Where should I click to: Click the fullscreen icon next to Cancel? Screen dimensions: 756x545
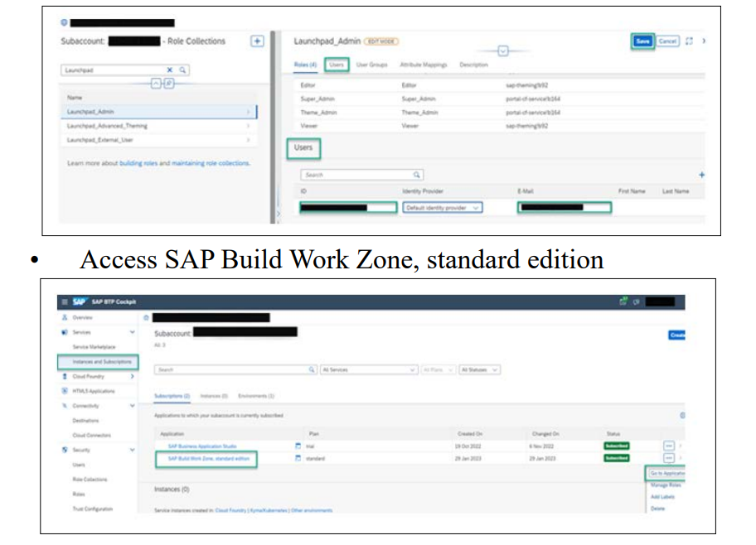[x=689, y=41]
